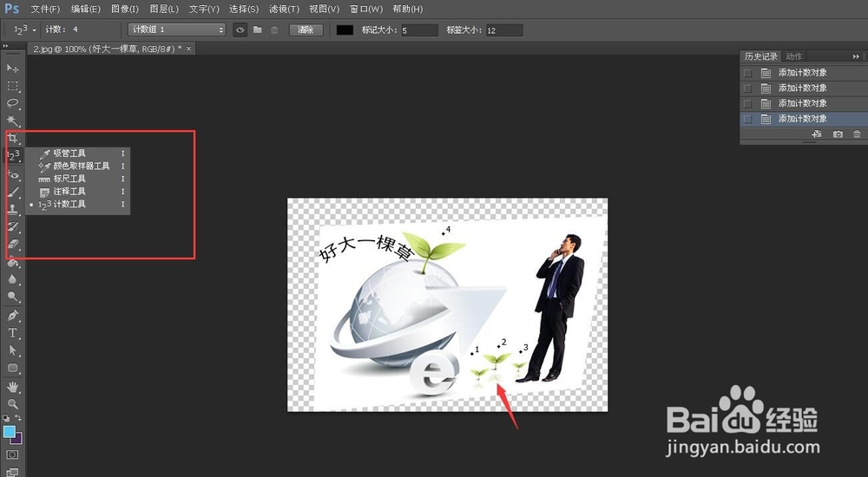Open the 计数组 1 dropdown
This screenshot has height=477, width=868.
click(176, 29)
